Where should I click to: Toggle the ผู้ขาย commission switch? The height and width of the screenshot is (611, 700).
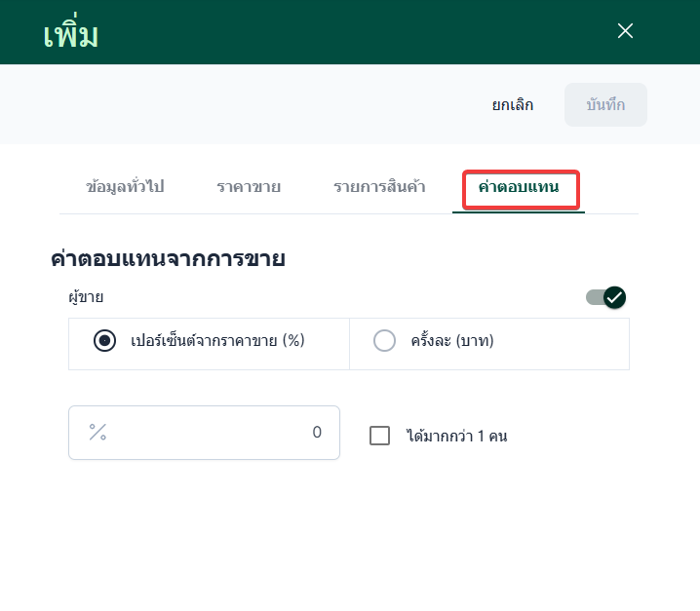tap(604, 297)
